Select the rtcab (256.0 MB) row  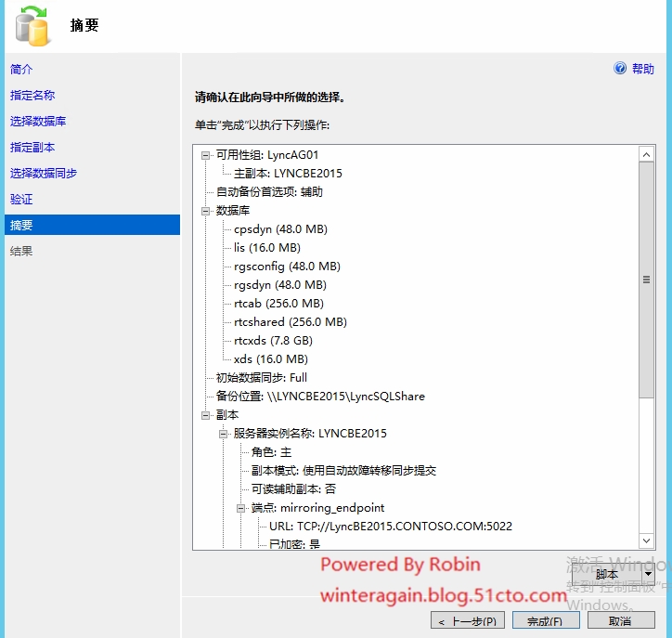pyautogui.click(x=278, y=304)
